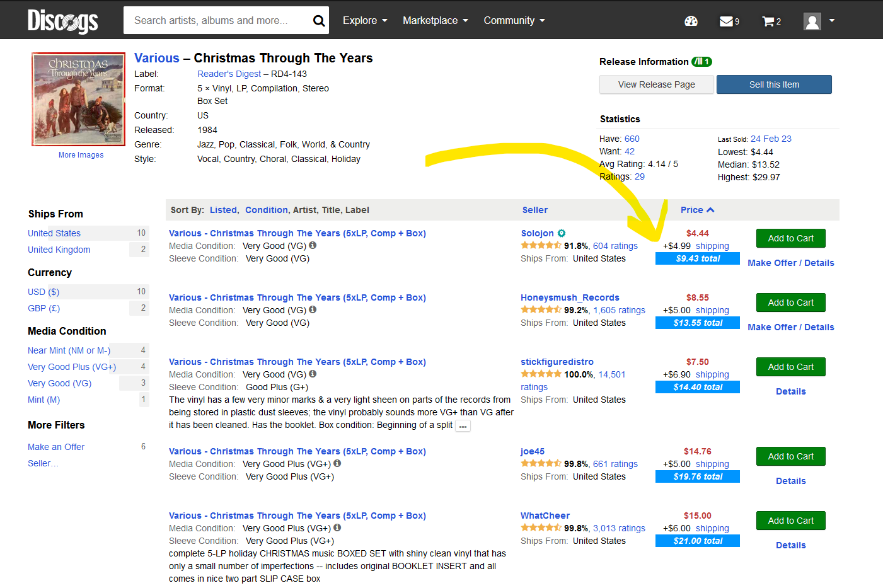
Task: View shipping details for $4.99 Solojon listing
Action: tap(712, 246)
